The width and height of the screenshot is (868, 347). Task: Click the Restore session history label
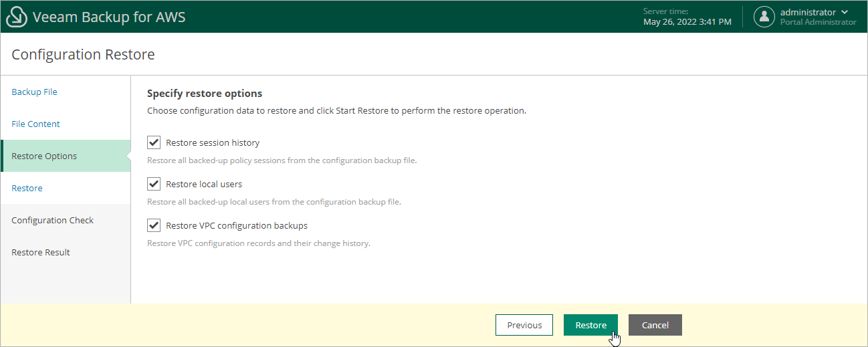coord(213,142)
